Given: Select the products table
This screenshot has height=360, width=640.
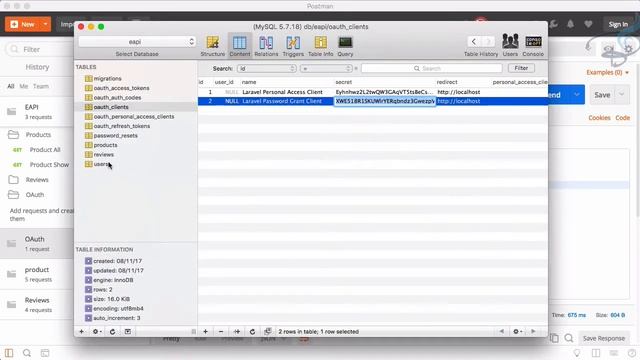Looking at the screenshot, I should [105, 145].
